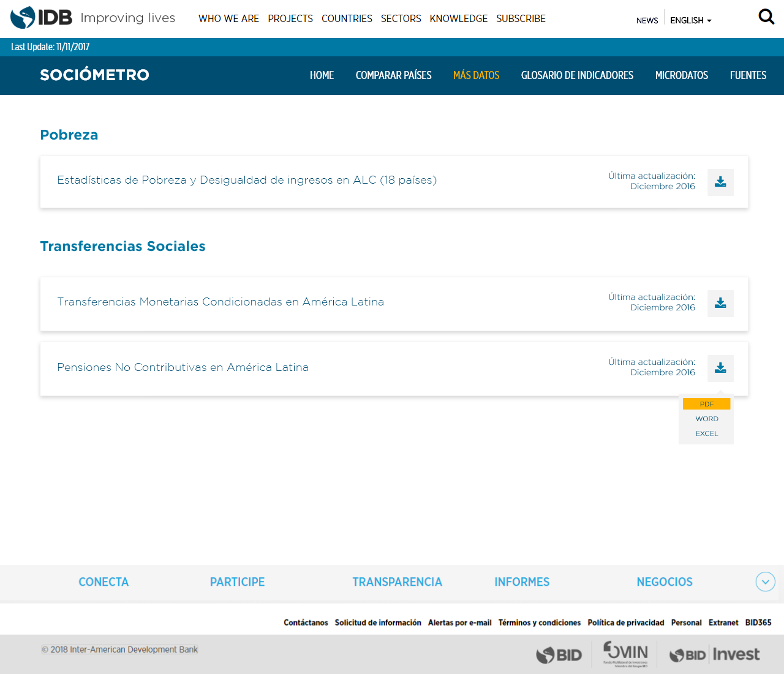Open Alertas por e-mail link

(459, 623)
